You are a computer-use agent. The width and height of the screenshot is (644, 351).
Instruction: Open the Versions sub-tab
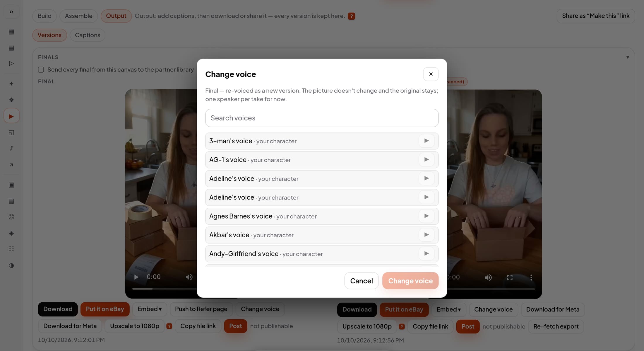click(x=49, y=35)
